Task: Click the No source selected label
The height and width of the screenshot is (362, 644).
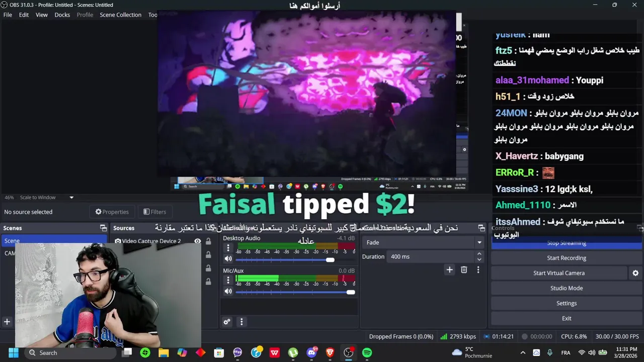Action: [x=28, y=212]
